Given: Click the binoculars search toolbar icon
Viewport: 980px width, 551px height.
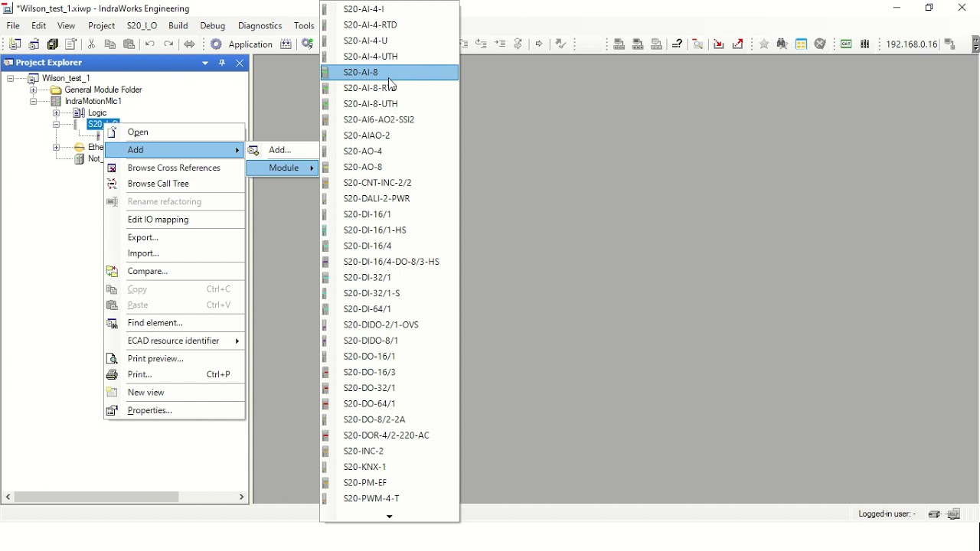Looking at the screenshot, I should [x=782, y=44].
